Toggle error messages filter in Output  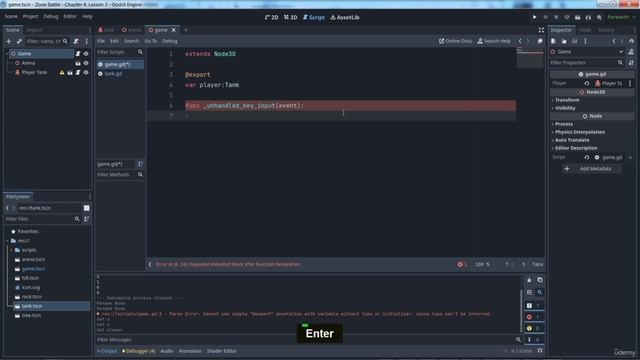pyautogui.click(x=533, y=317)
